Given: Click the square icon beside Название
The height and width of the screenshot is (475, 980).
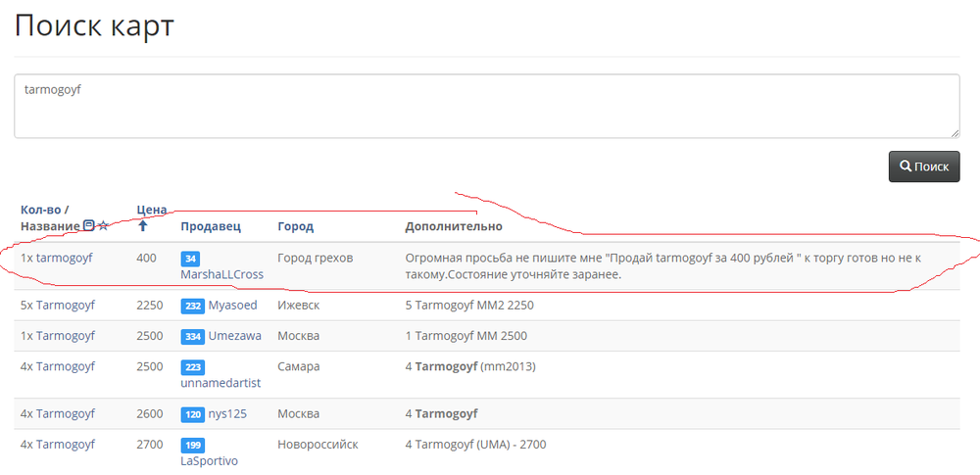Looking at the screenshot, I should tap(89, 226).
